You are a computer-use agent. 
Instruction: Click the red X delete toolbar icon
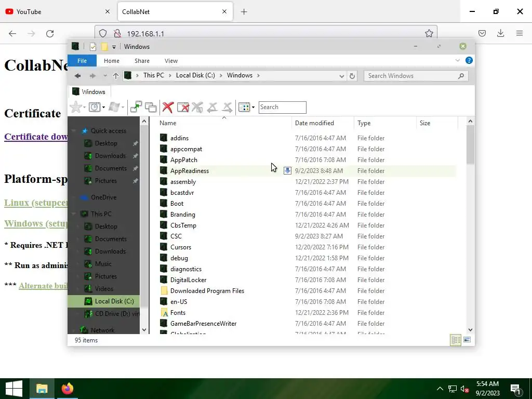click(x=168, y=107)
